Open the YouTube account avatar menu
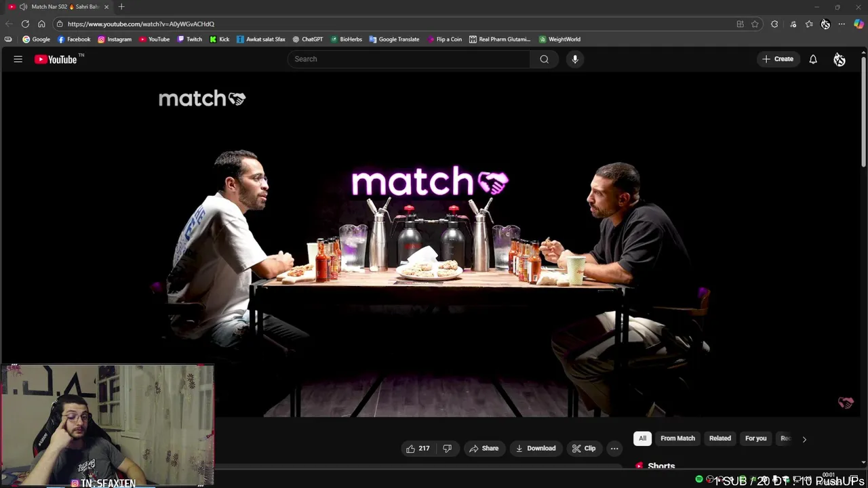This screenshot has width=868, height=488. click(x=840, y=60)
